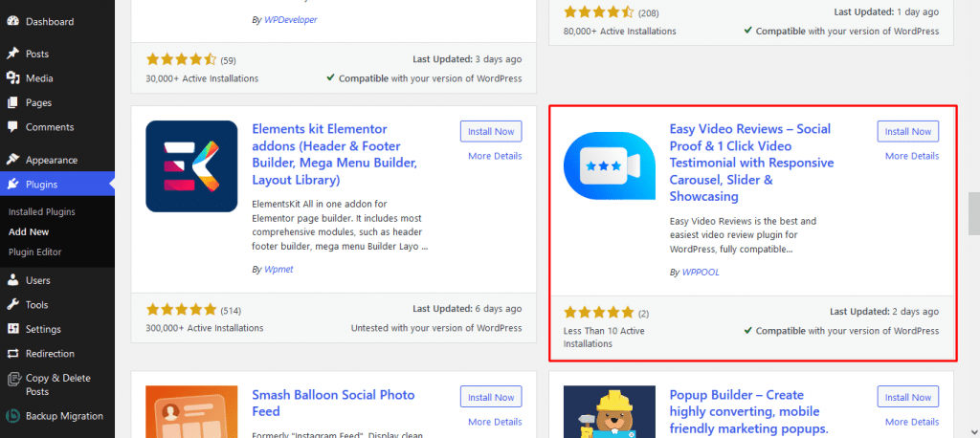980x438 pixels.
Task: Open the Redirection menu label
Action: pos(50,354)
